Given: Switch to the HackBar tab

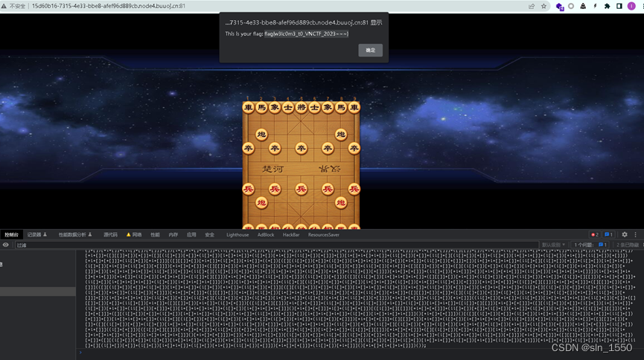Looking at the screenshot, I should (x=291, y=235).
